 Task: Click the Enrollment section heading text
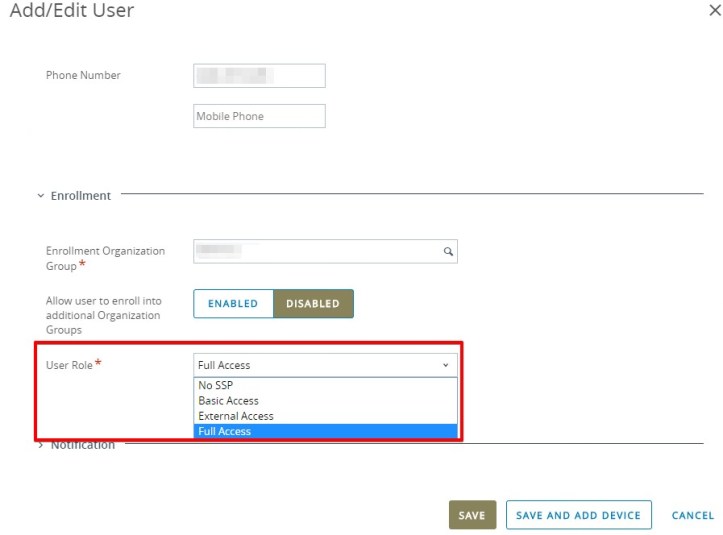(x=81, y=196)
